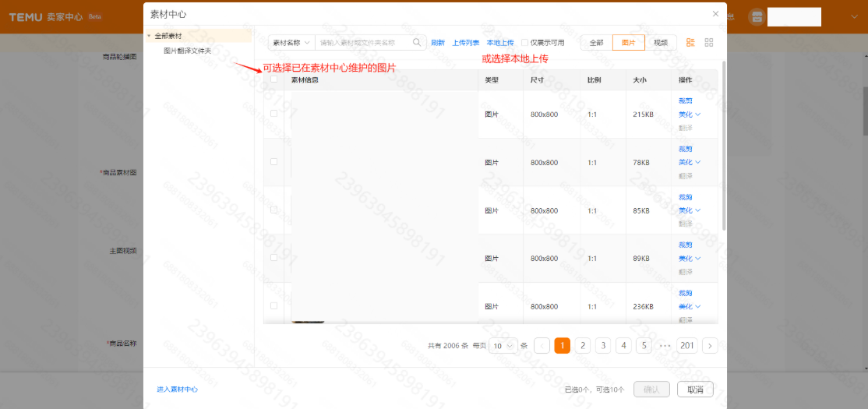Switch to grid view layout icon
The image size is (868, 409).
tap(708, 43)
